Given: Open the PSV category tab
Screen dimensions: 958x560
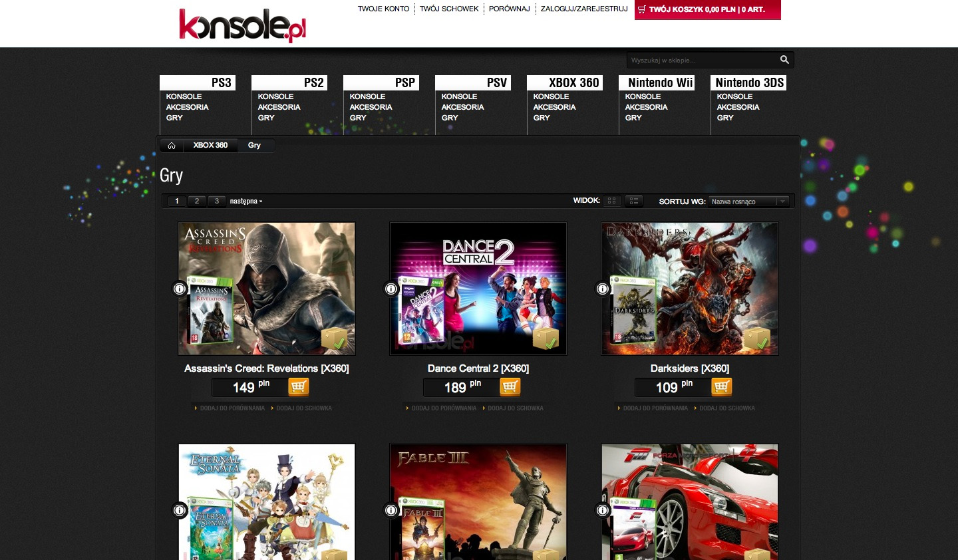Looking at the screenshot, I should point(473,82).
